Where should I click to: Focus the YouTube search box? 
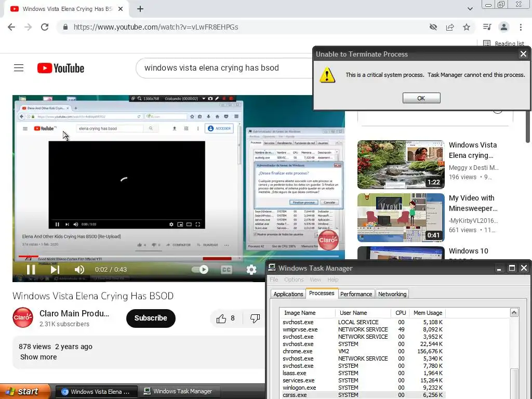(x=224, y=68)
